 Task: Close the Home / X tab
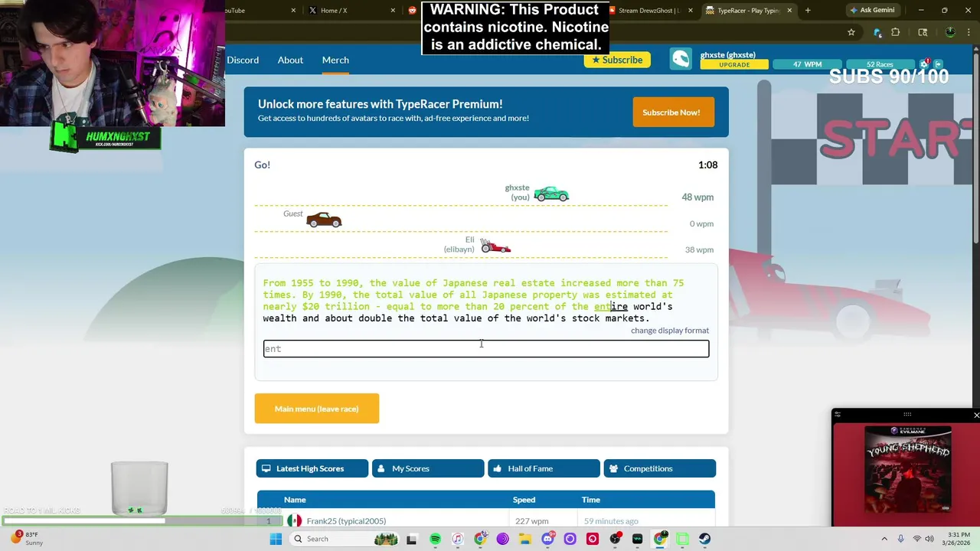(394, 11)
